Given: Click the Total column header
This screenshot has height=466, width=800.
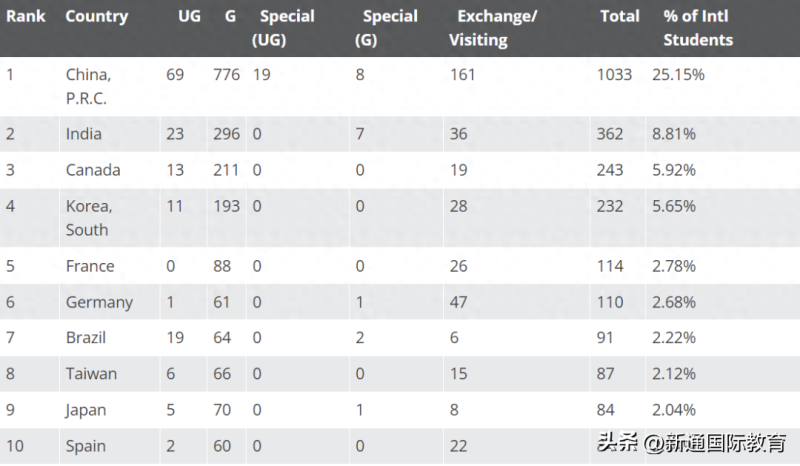Looking at the screenshot, I should 619,17.
